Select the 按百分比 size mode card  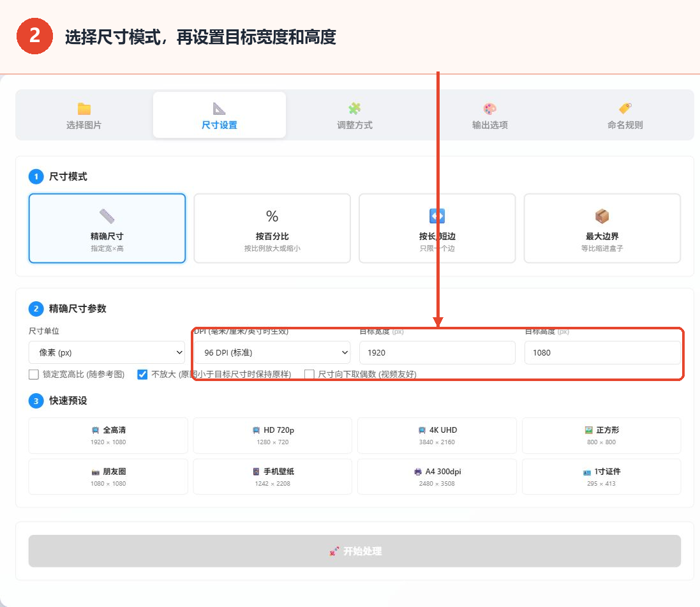272,229
